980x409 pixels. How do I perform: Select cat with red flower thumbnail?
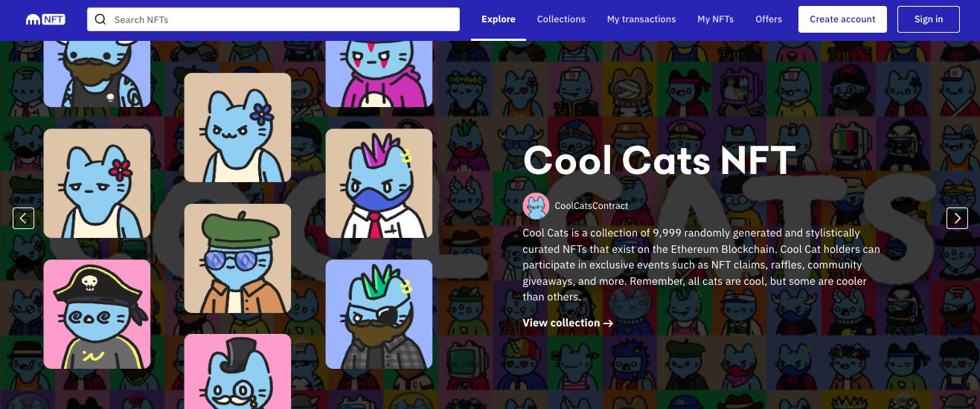pyautogui.click(x=97, y=184)
